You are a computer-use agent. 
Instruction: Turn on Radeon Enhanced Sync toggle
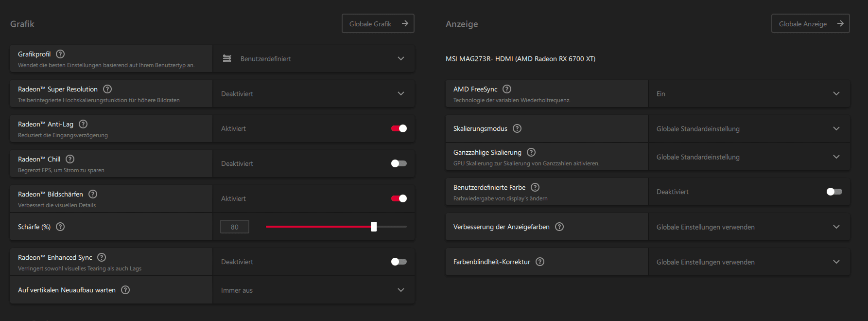[399, 262]
